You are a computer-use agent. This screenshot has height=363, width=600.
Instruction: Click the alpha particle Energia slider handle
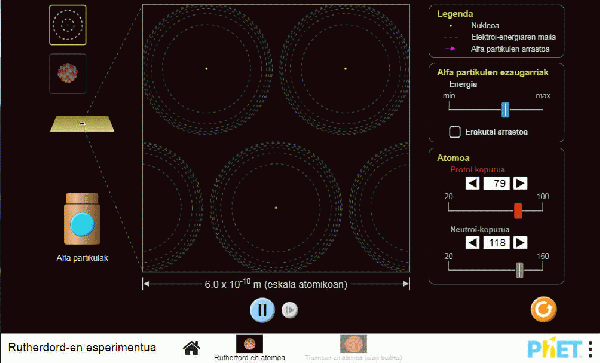click(x=505, y=109)
